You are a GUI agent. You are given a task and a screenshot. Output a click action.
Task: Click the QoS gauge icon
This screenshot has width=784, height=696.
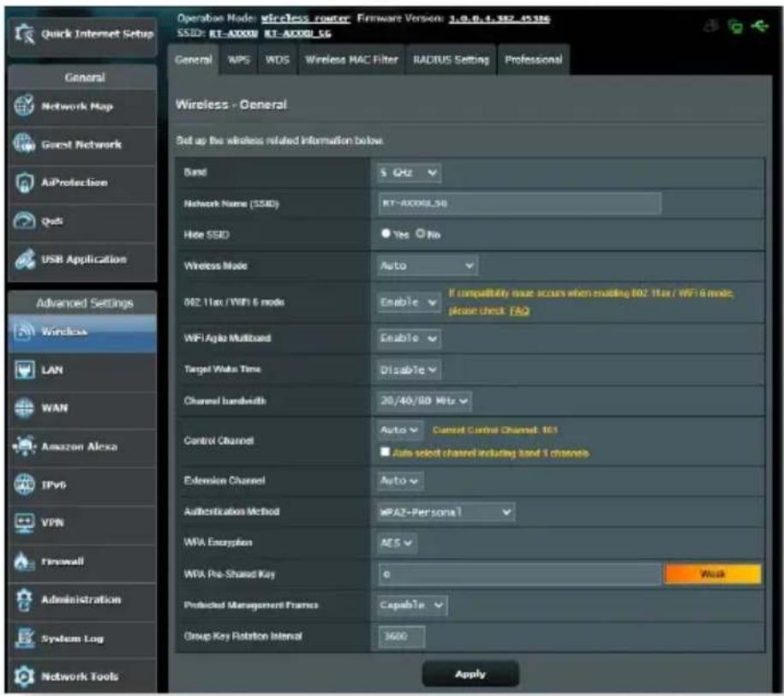[x=24, y=220]
